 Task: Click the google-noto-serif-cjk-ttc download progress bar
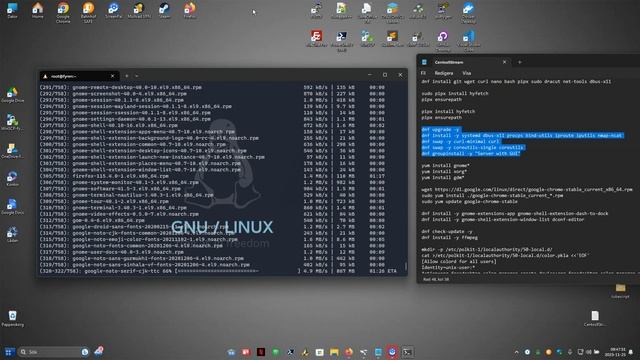[x=238, y=271]
